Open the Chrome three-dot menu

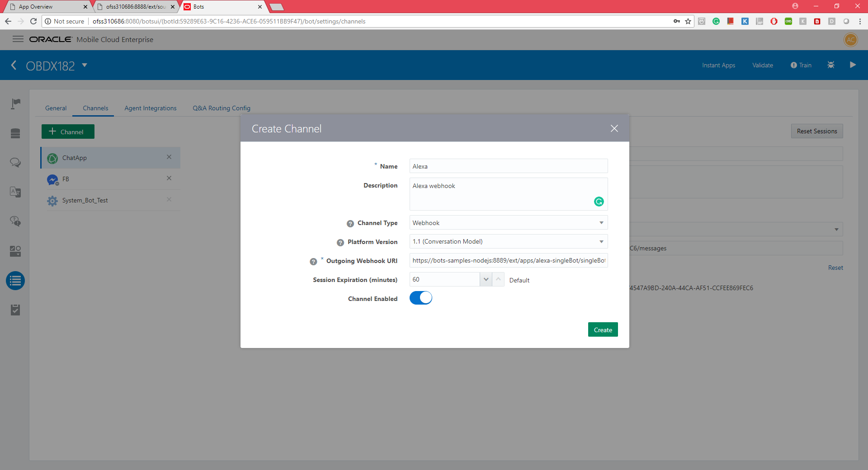(860, 21)
